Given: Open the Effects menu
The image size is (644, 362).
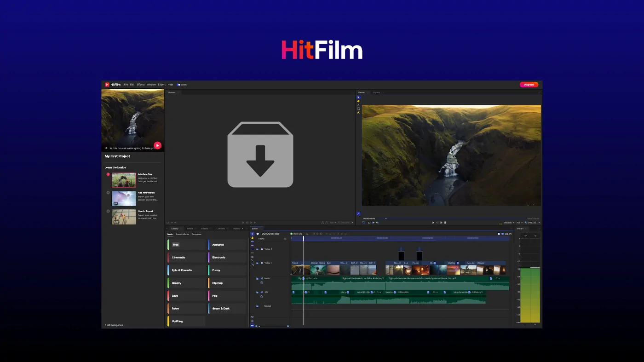Looking at the screenshot, I should 141,85.
